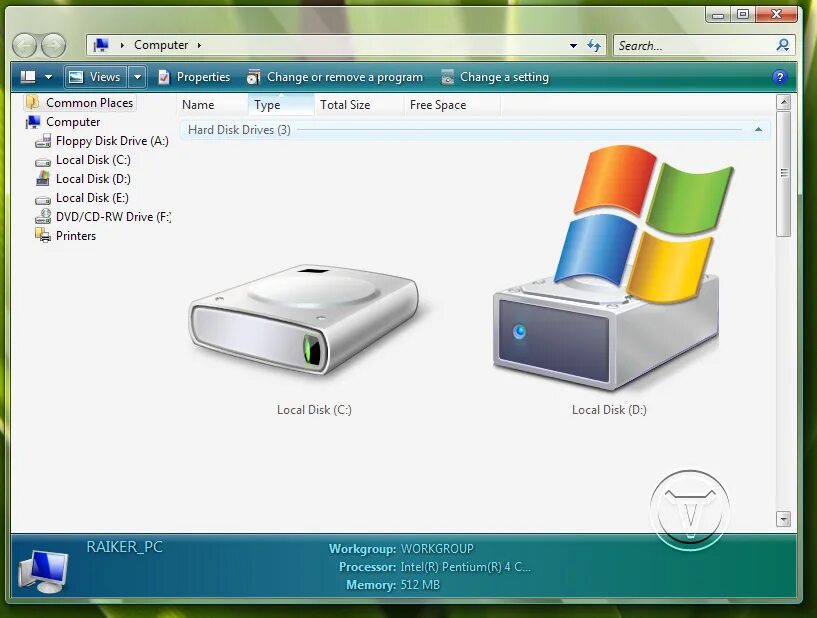
Task: Select Common Places label in navigation pane
Action: pos(90,103)
